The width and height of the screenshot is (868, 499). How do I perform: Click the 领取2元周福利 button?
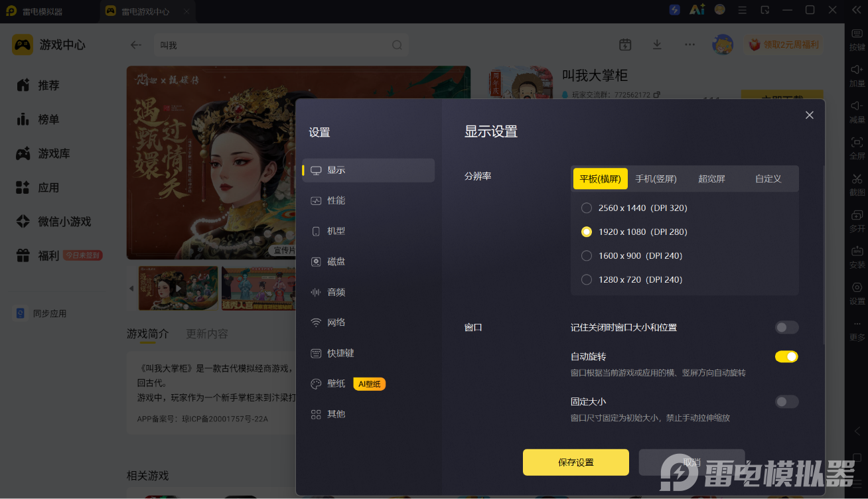pyautogui.click(x=784, y=44)
